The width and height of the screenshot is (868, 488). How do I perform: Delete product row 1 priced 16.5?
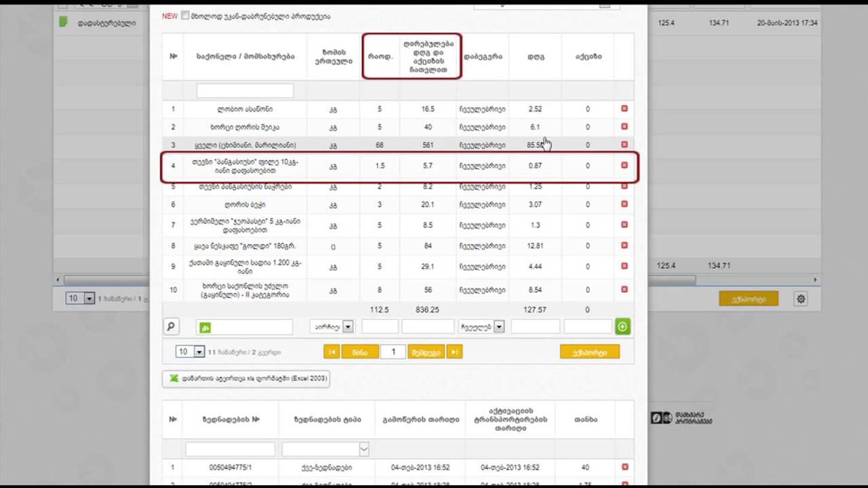pos(624,108)
